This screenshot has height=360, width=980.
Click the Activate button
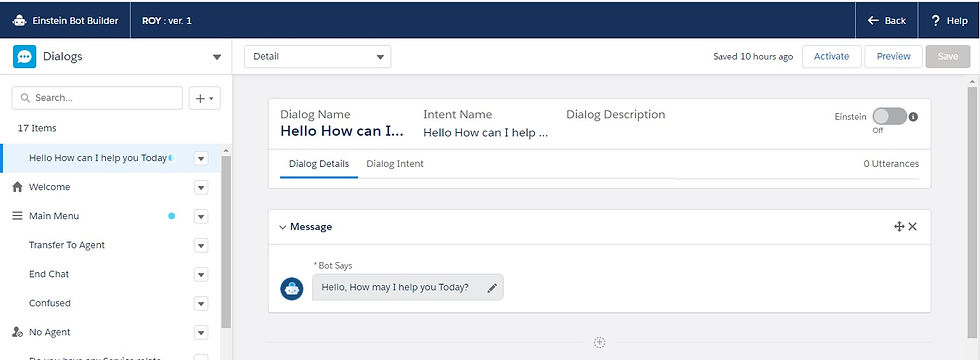tap(832, 56)
